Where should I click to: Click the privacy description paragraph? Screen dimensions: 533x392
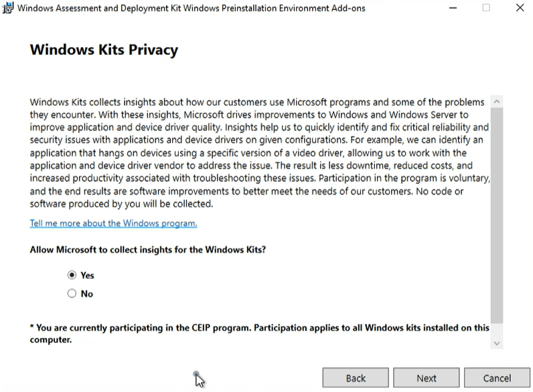[x=258, y=153]
